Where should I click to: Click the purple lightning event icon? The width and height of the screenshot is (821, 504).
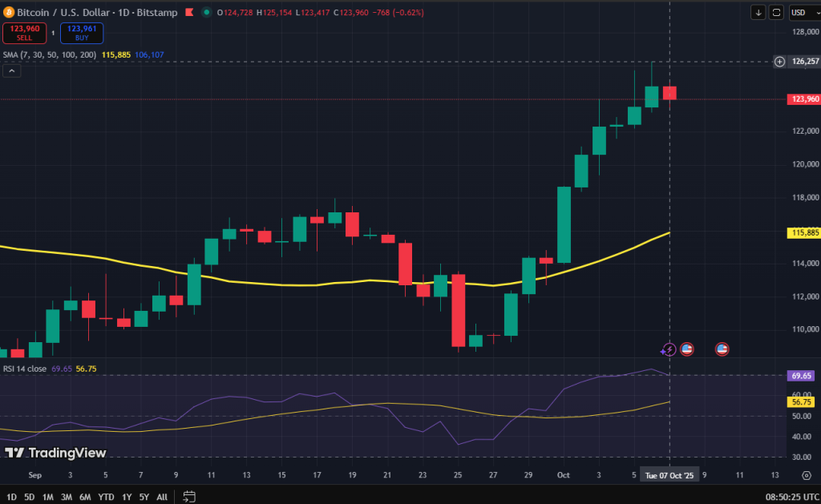coord(668,349)
